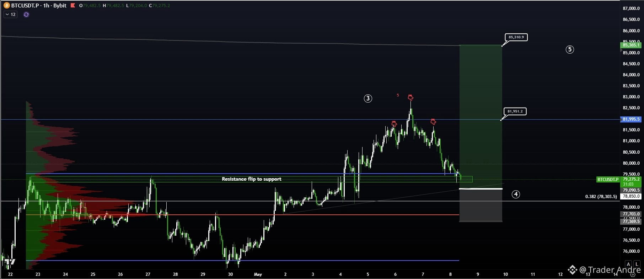Collapse the indicator legend showing 12
Image resolution: width=644 pixels, height=279 pixels.
(x=10, y=15)
